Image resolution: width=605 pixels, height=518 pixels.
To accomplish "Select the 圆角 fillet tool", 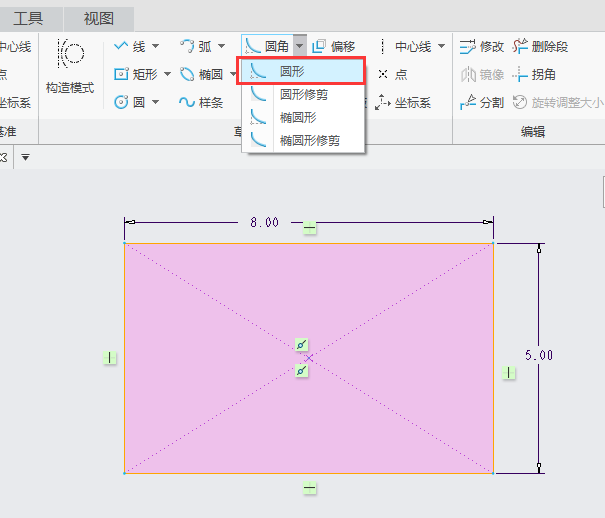I will 267,47.
